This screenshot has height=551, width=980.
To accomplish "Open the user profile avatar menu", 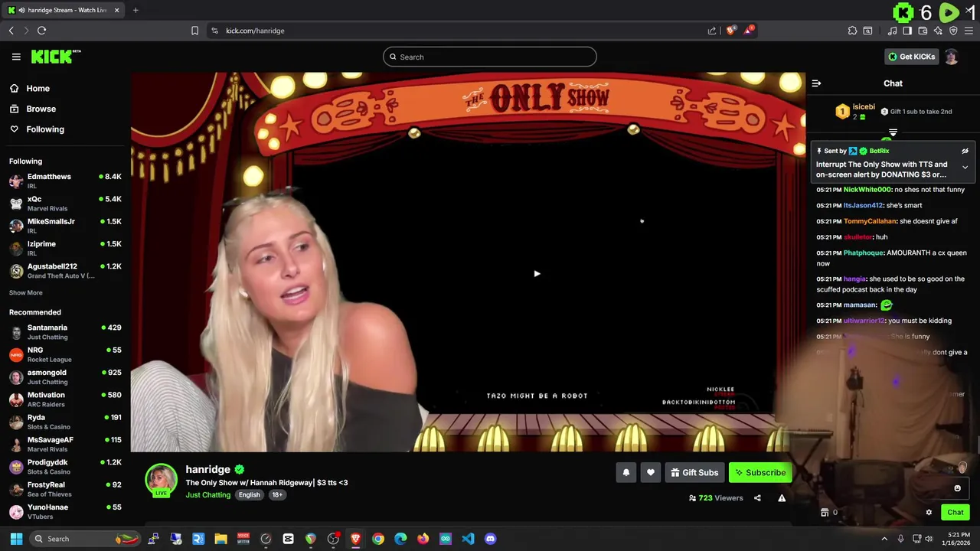I will 951,57.
